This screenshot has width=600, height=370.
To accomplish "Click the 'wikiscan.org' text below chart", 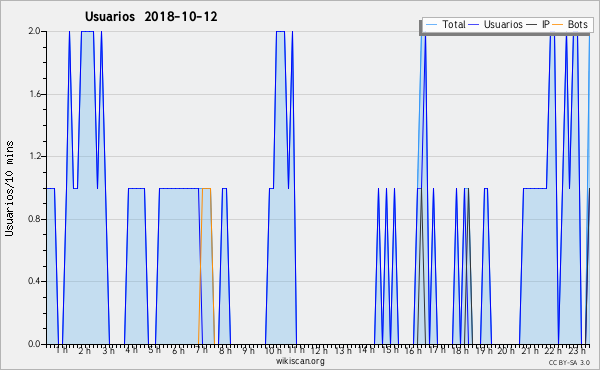I will (x=300, y=361).
